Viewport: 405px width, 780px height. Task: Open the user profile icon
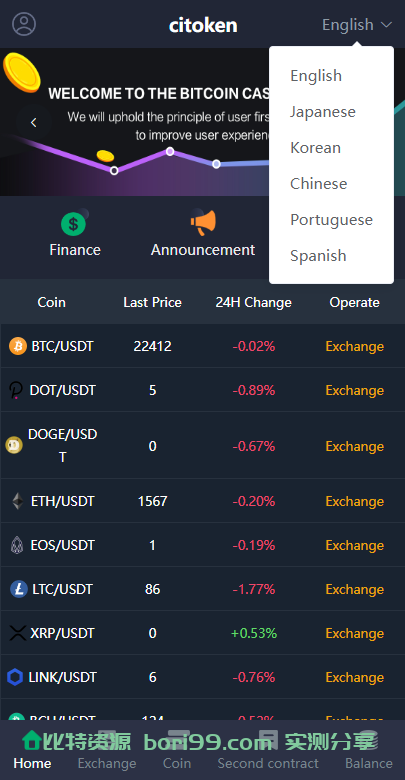(x=24, y=24)
